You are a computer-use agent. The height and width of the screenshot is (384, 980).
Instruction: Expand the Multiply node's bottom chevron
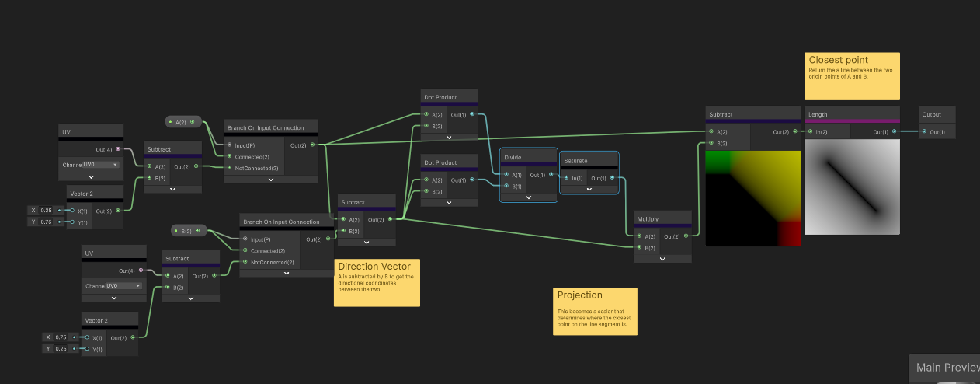pos(662,258)
